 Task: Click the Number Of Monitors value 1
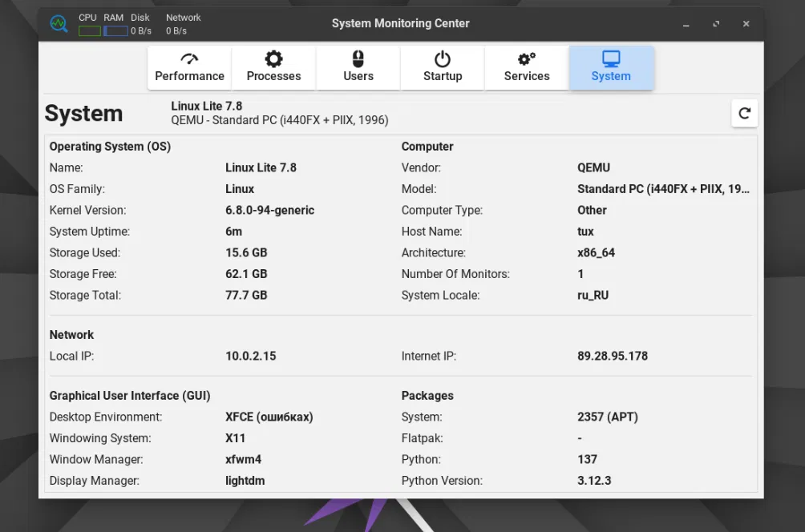pos(580,274)
